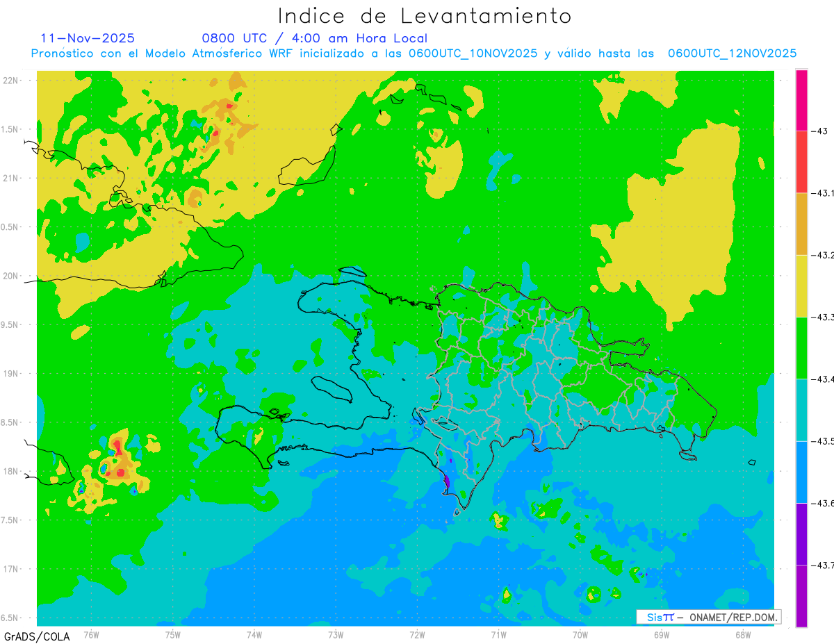The height and width of the screenshot is (644, 834).
Task: Click the red color bar segment
Action: pos(801,162)
